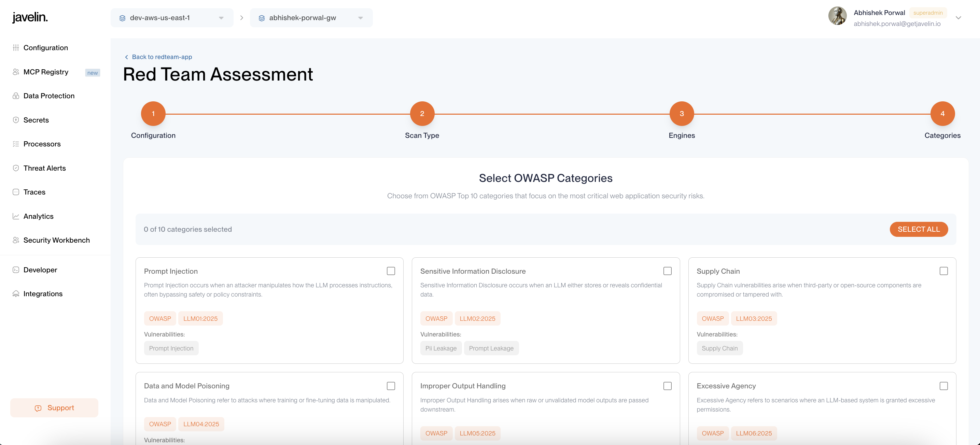Check the Improper Output Handling checkbox

[x=667, y=386]
